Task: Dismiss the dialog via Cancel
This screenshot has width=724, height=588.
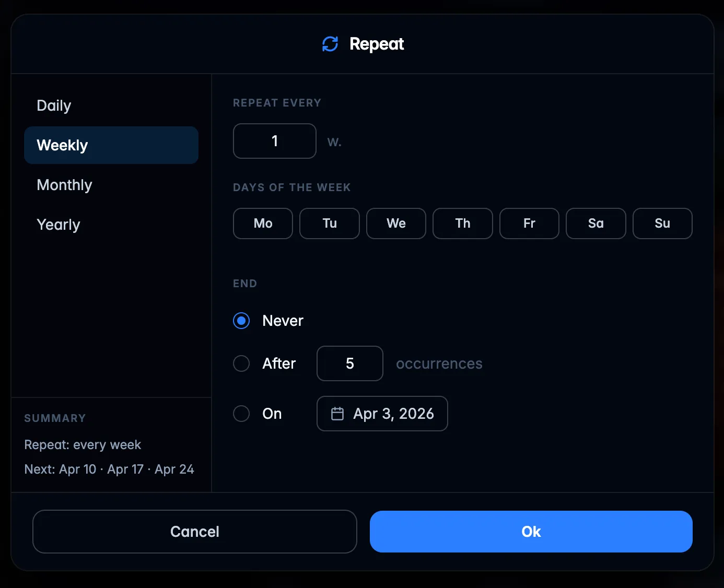Action: [194, 532]
